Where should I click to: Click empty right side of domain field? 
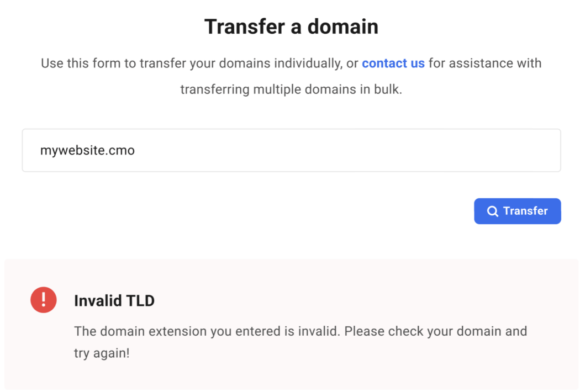[x=442, y=150]
